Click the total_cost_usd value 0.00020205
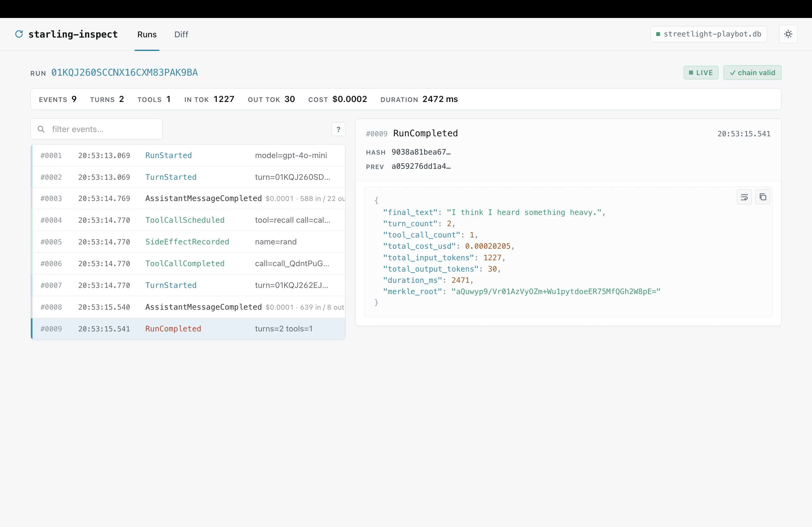Screen dimensions: 812x527 [x=488, y=246]
